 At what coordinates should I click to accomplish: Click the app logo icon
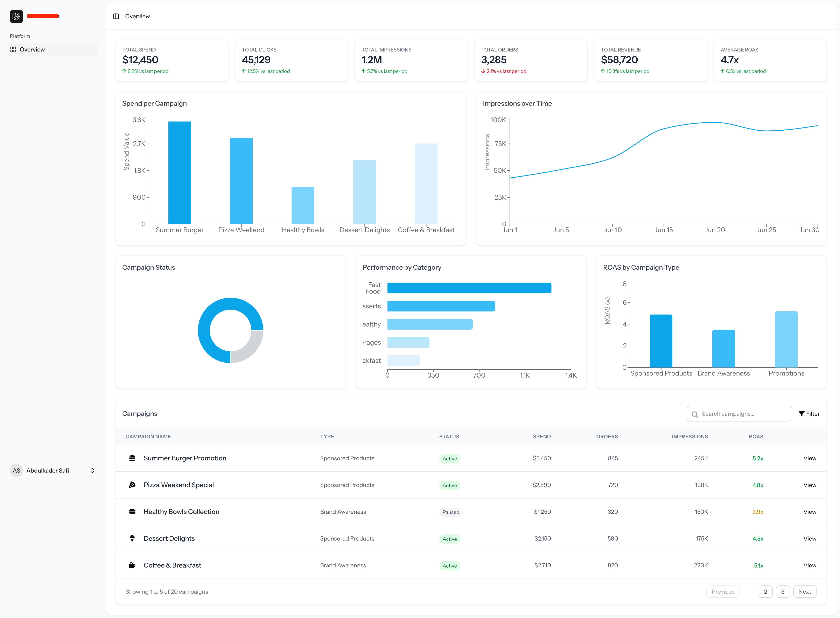[x=16, y=16]
